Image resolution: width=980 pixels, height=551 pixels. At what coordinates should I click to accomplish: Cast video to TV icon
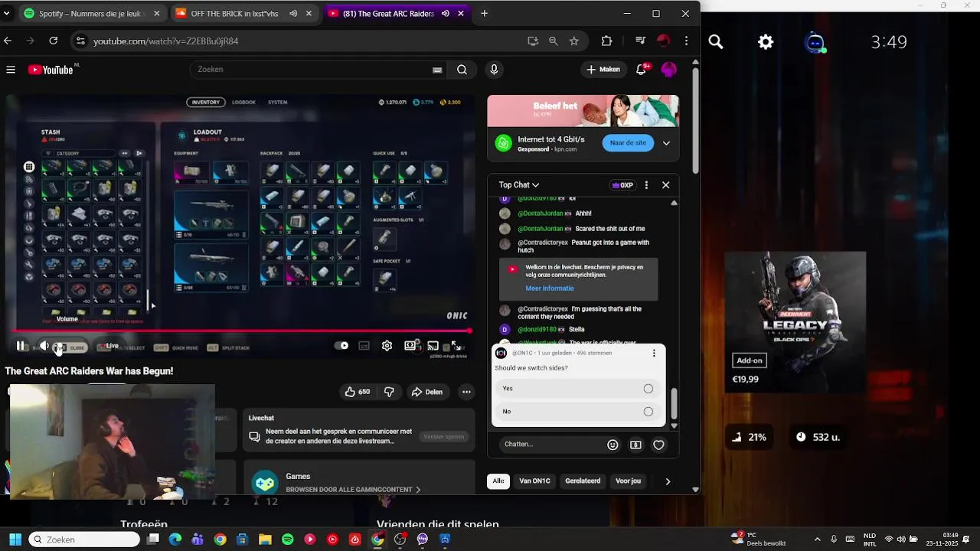(x=433, y=346)
